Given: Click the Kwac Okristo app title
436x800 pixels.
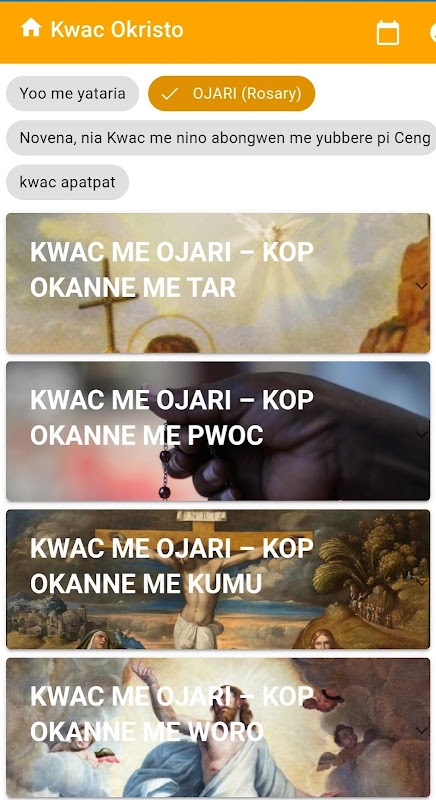Looking at the screenshot, I should [117, 29].
